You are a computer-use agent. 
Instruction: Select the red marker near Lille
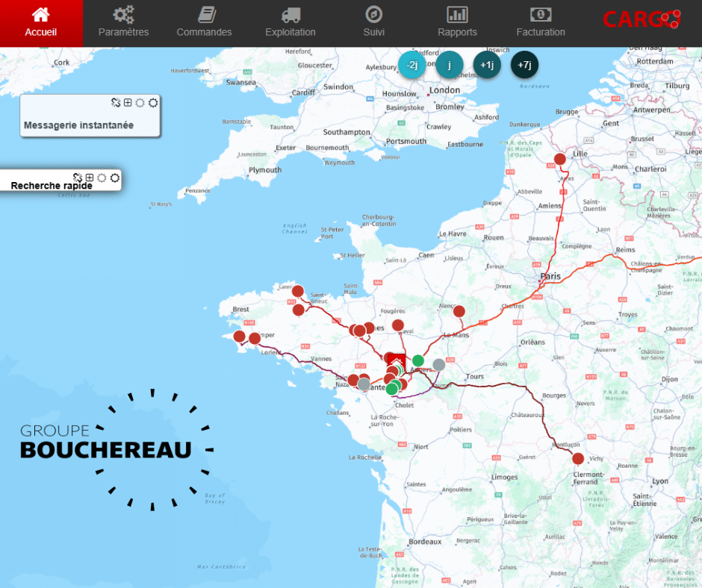pyautogui.click(x=560, y=159)
